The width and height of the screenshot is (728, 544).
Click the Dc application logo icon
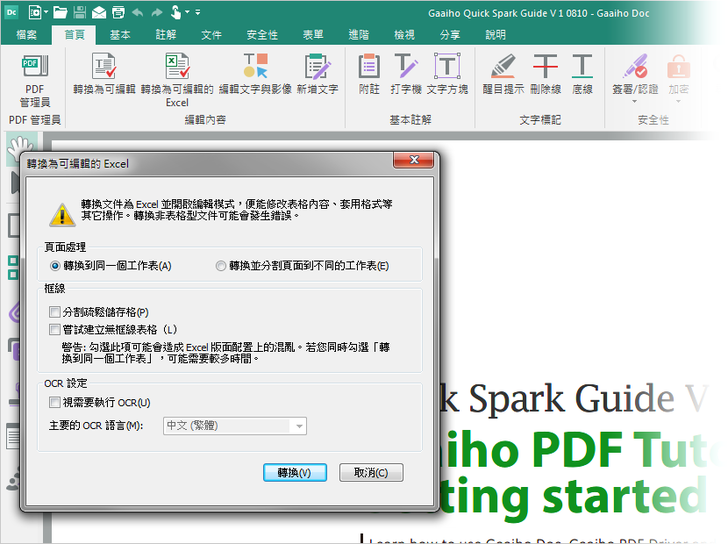point(12,13)
